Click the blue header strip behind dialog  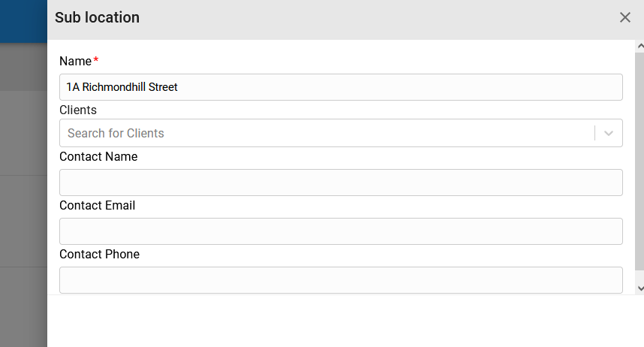pos(23,21)
